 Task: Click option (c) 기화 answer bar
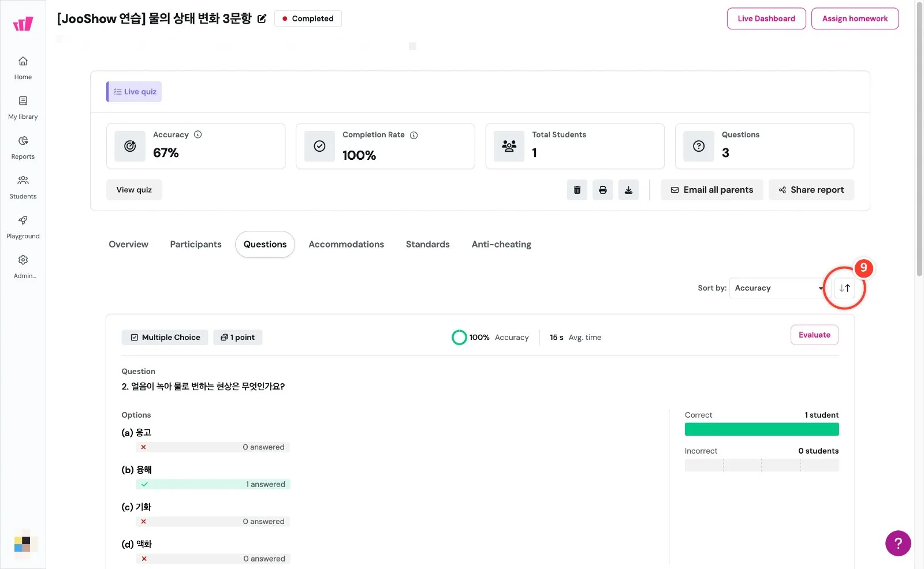click(x=213, y=522)
